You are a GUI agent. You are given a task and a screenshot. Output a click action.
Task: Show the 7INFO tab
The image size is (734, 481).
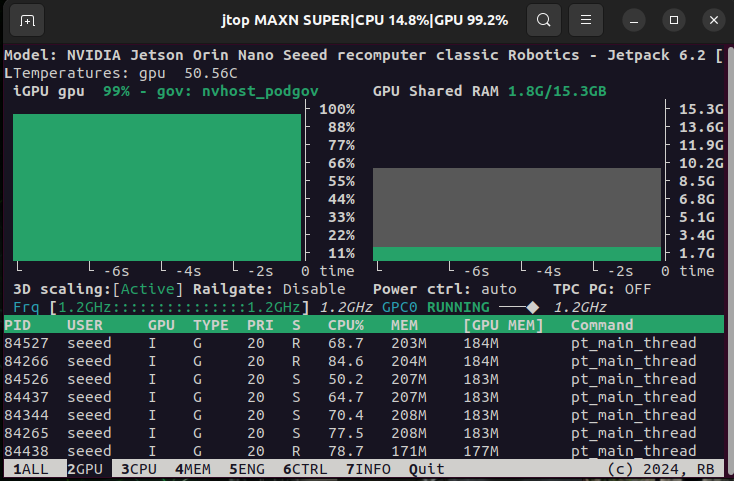pyautogui.click(x=368, y=468)
